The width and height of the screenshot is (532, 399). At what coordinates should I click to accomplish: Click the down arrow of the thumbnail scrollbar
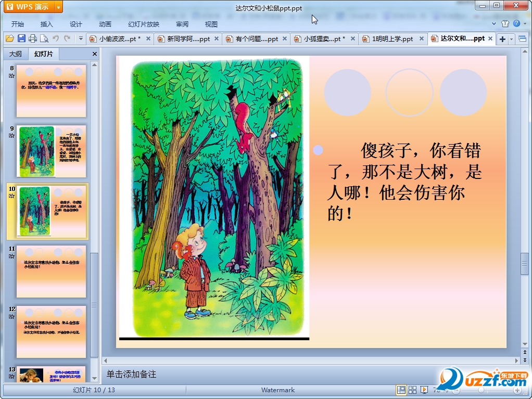[x=95, y=378]
